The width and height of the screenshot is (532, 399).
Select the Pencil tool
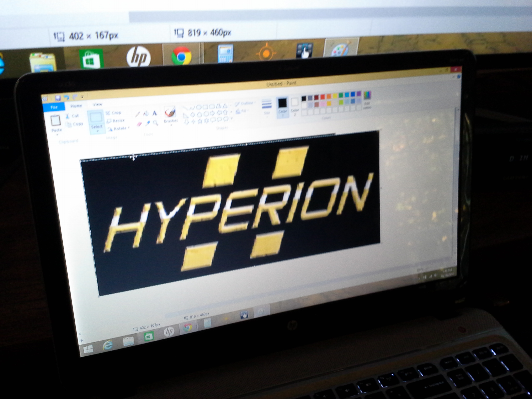pos(138,114)
